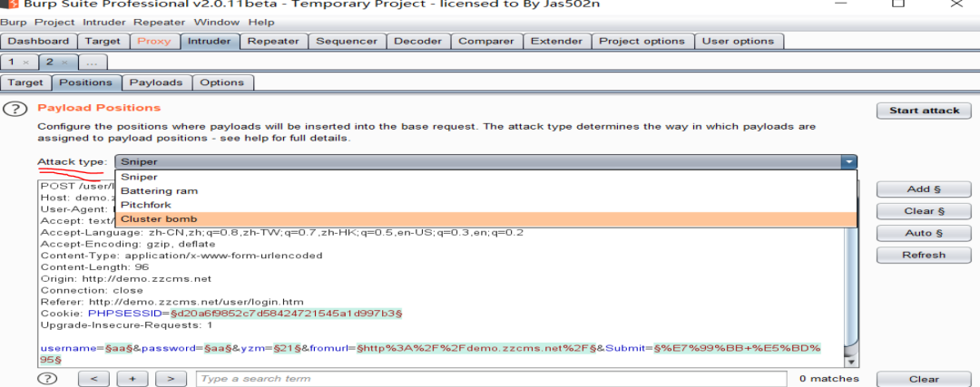Click the Referer header line
Screen dimensions: 980x387
(x=171, y=302)
